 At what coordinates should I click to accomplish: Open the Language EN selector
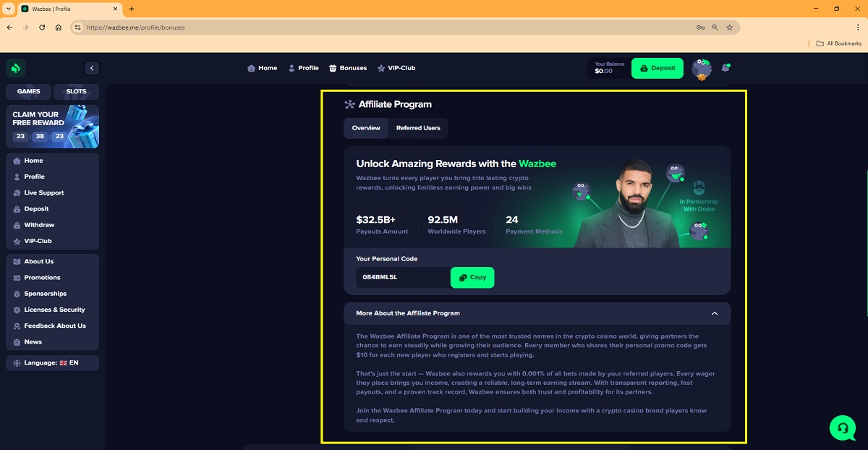52,362
